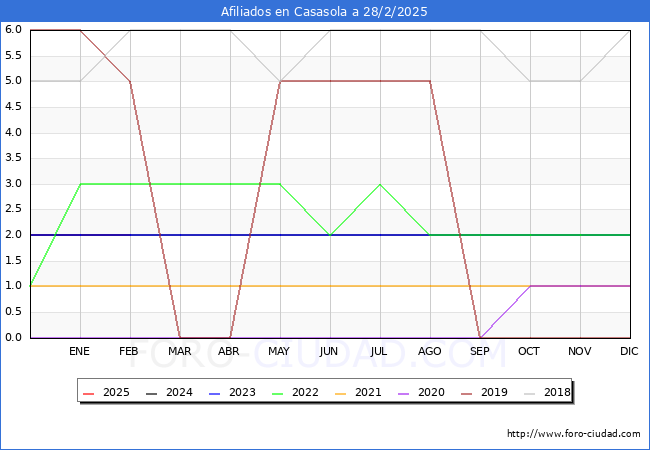Select the '2020' legend label
Image resolution: width=650 pixels, height=450 pixels.
pyautogui.click(x=431, y=392)
